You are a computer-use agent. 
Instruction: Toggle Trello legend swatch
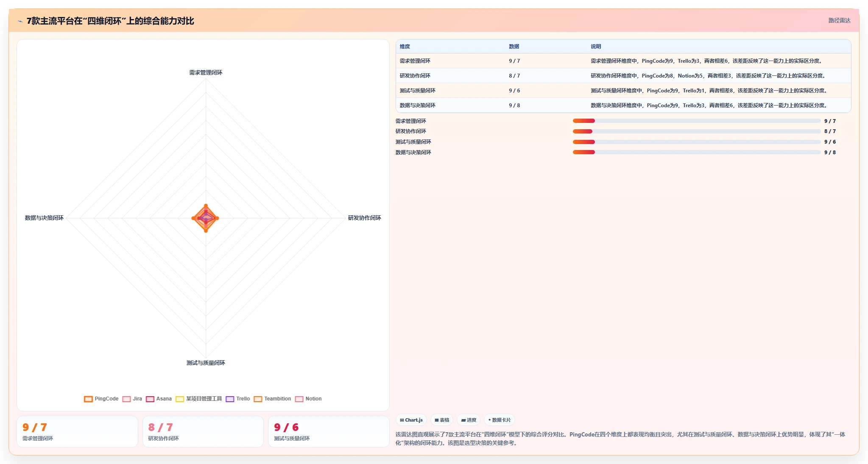tap(230, 399)
